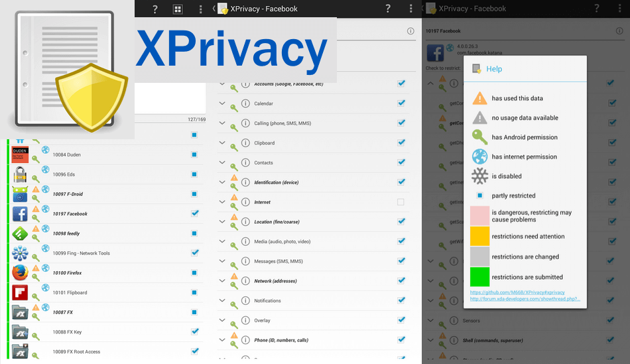The width and height of the screenshot is (630, 364).
Task: Open github XPrivacy link in Help dialog
Action: click(517, 292)
